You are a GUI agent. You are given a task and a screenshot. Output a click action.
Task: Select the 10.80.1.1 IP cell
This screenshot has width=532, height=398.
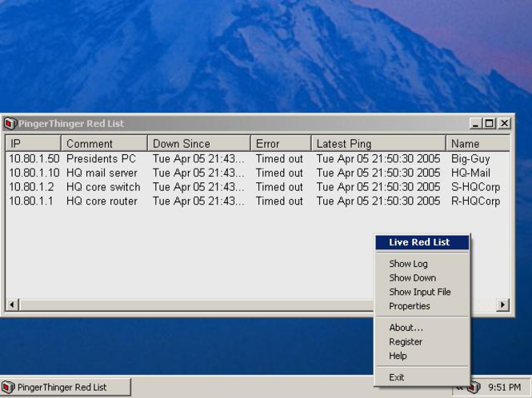pos(31,201)
